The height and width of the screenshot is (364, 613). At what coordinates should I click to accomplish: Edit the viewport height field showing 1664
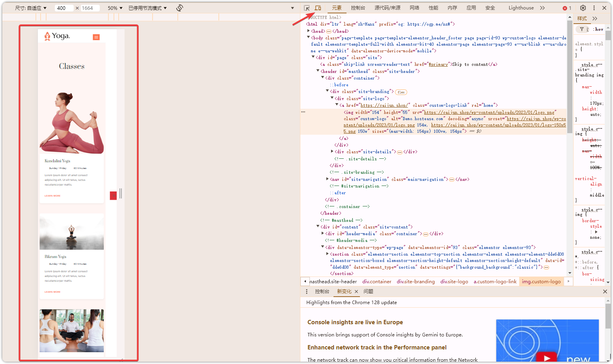(x=90, y=8)
